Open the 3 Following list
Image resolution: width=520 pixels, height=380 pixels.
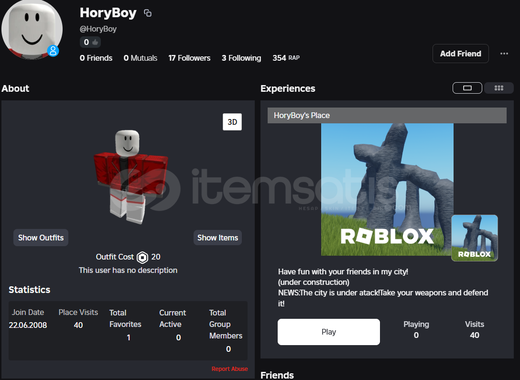click(x=241, y=58)
